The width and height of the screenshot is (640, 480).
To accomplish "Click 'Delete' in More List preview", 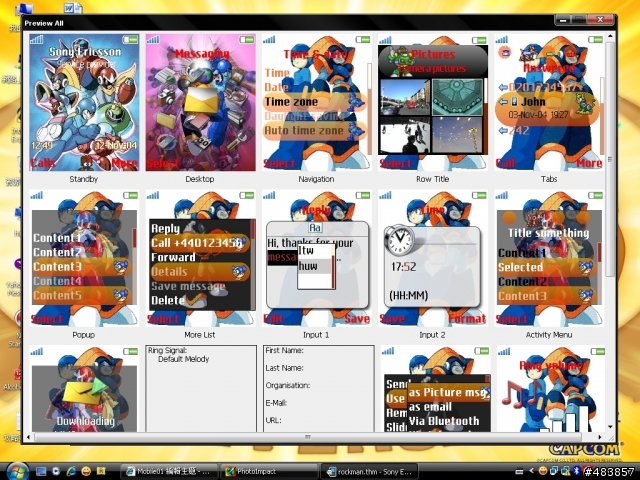I will [168, 300].
